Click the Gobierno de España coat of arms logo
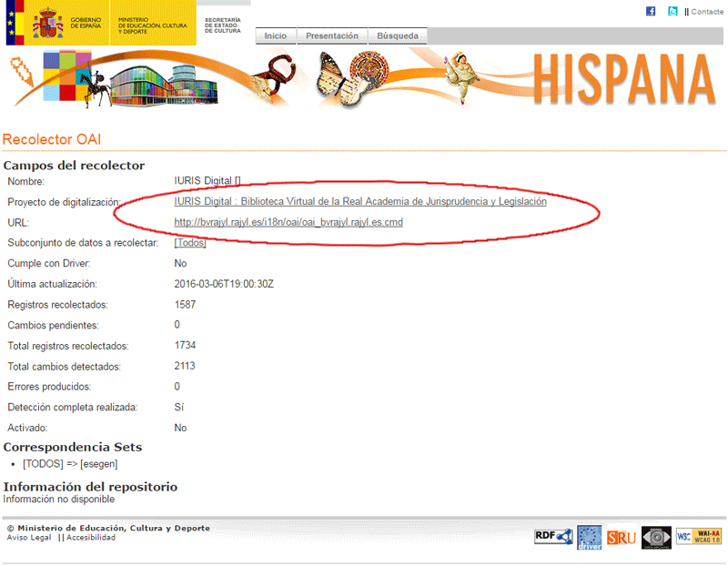 click(47, 23)
